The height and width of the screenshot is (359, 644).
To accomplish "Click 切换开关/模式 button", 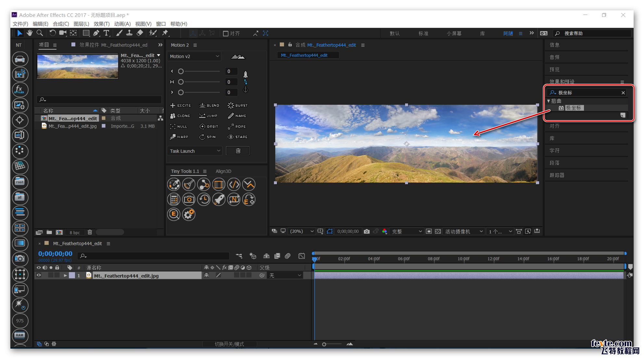I will click(x=229, y=344).
